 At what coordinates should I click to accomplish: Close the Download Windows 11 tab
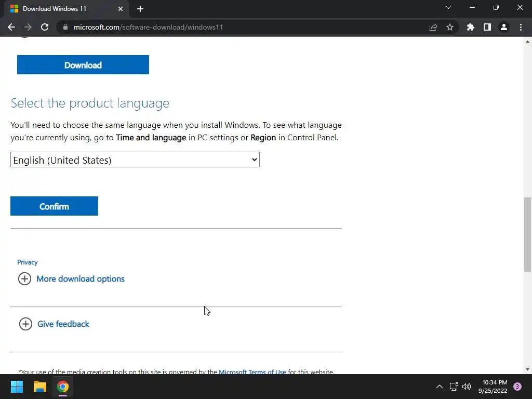pos(121,9)
